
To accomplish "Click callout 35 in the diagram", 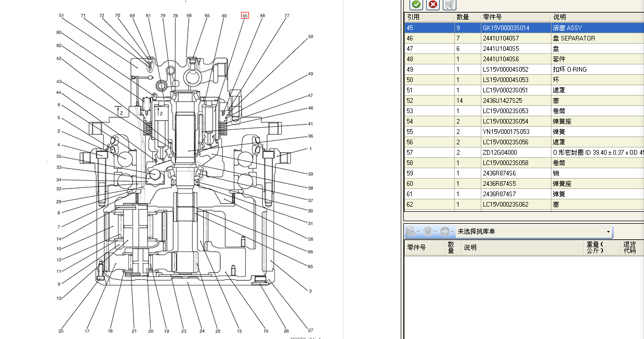I will click(59, 156).
